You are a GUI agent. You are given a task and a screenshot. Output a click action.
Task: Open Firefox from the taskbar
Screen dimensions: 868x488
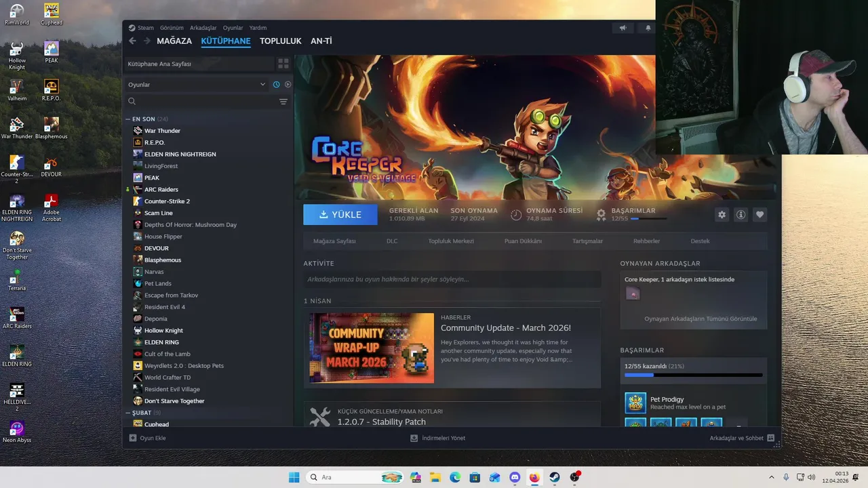pos(534,477)
